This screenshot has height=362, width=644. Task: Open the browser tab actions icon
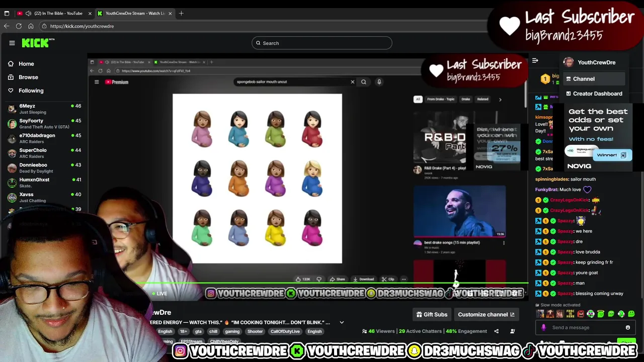[7, 13]
